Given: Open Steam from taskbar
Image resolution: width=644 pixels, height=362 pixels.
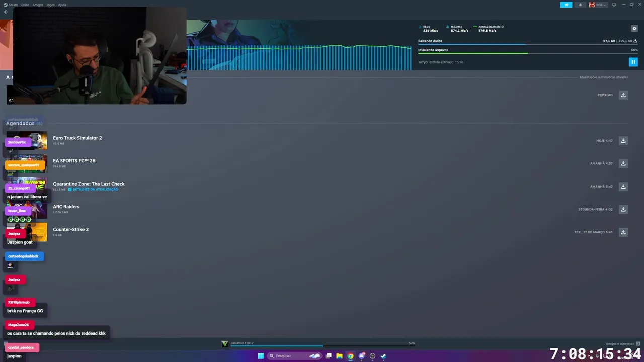Looking at the screenshot, I should tap(383, 356).
